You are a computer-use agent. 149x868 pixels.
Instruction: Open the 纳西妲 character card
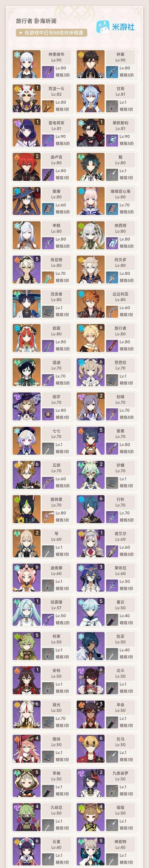(x=107, y=236)
